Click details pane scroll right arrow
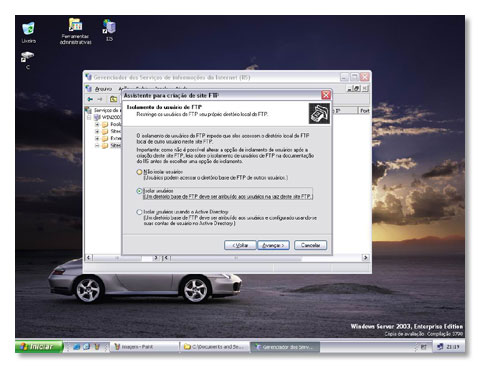The height and width of the screenshot is (368, 480). 365,258
